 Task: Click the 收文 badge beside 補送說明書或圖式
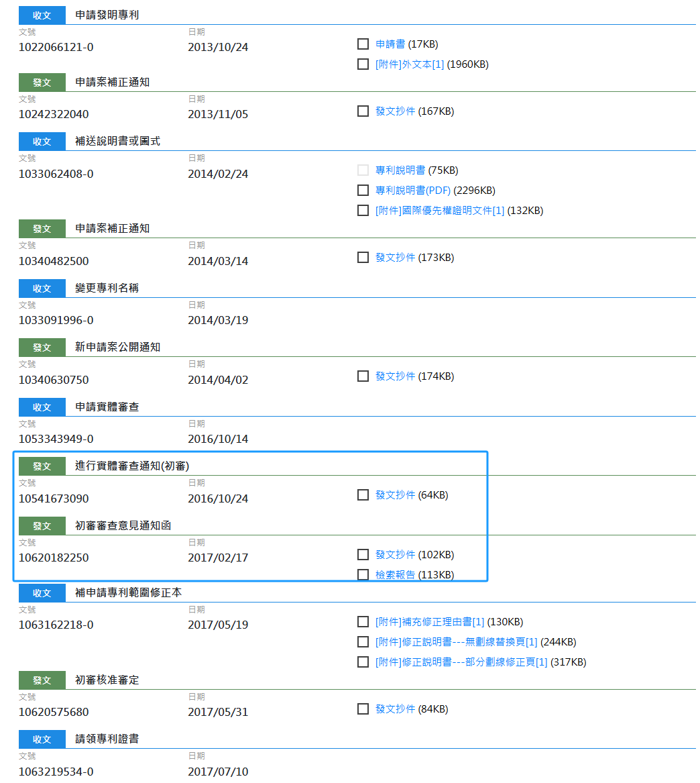coord(42,142)
